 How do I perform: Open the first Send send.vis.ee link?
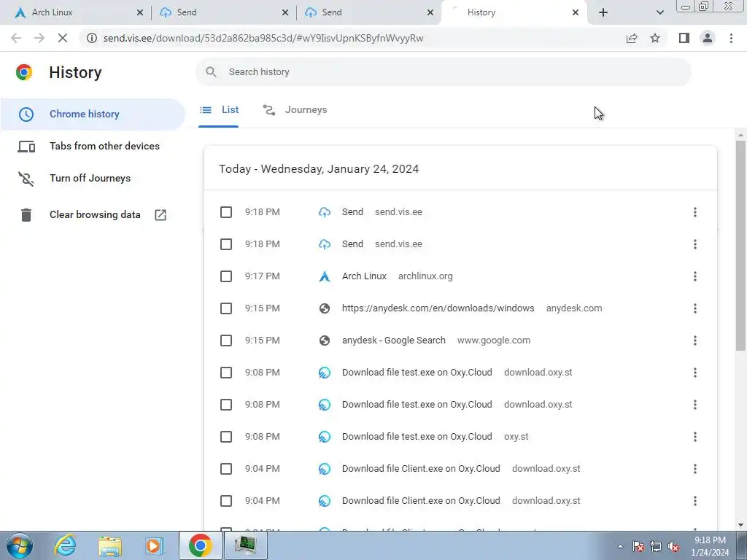352,212
